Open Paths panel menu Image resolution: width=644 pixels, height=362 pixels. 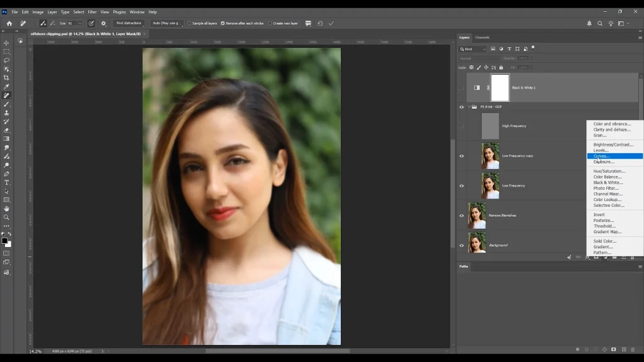[640, 266]
